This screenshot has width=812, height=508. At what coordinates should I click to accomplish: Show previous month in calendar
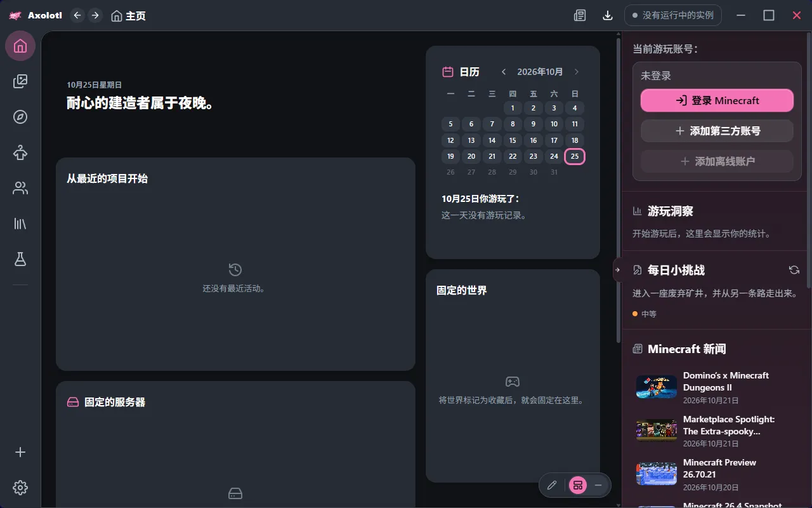point(504,72)
